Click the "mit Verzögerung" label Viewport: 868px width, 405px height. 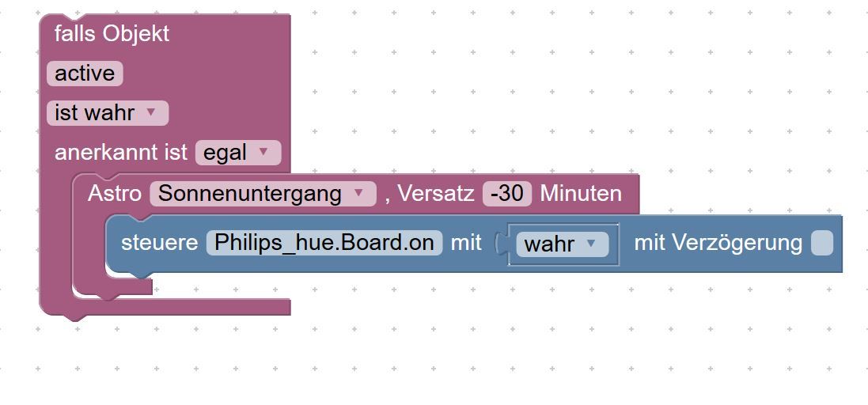[x=718, y=243]
